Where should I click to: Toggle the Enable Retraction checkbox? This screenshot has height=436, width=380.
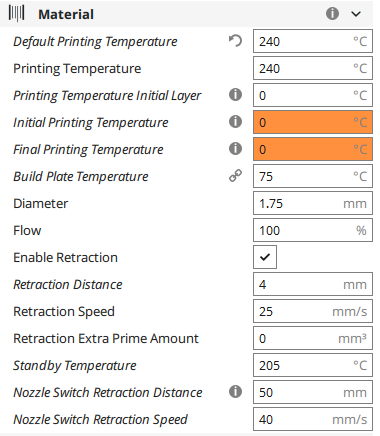[265, 257]
